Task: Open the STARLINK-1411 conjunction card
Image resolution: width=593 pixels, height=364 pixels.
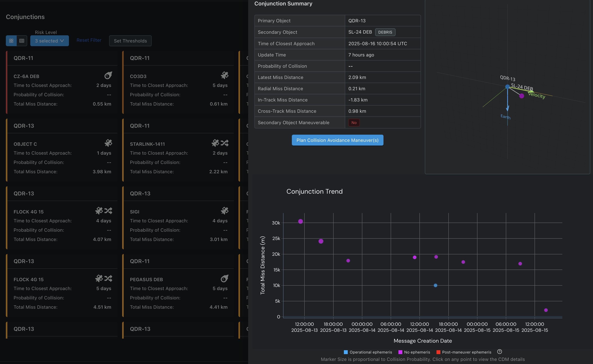Action: tap(178, 150)
